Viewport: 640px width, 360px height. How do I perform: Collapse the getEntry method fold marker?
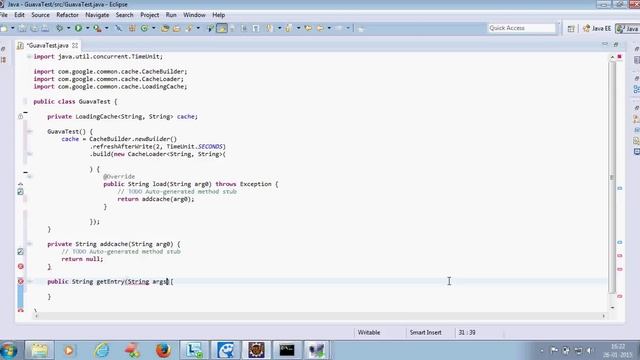[30, 281]
